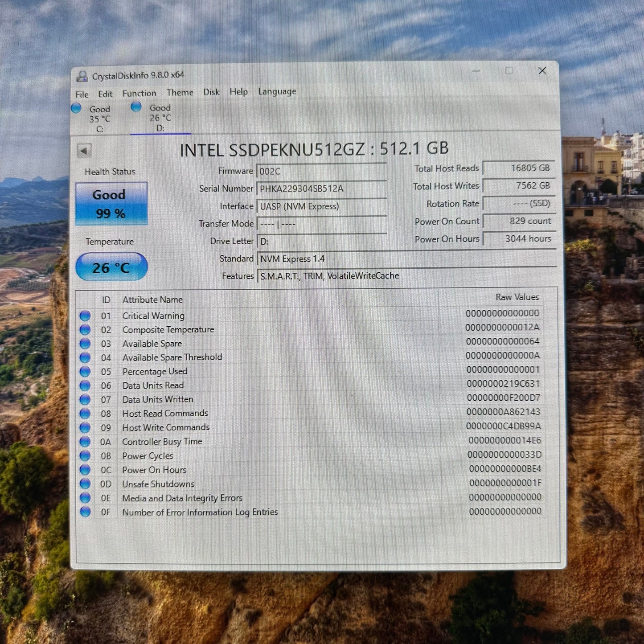Switch to the C: disk tab showing 35 °C
644x644 pixels.
[99, 119]
